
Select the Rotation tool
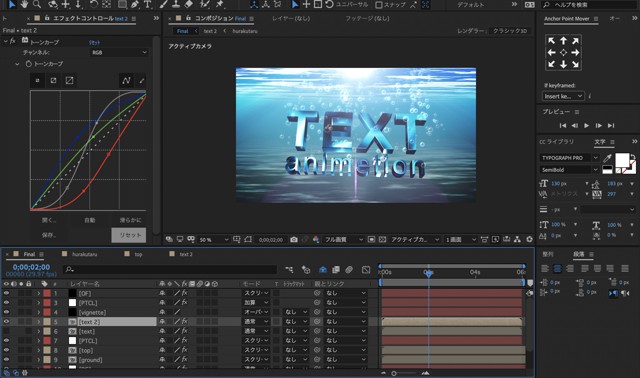pos(94,4)
